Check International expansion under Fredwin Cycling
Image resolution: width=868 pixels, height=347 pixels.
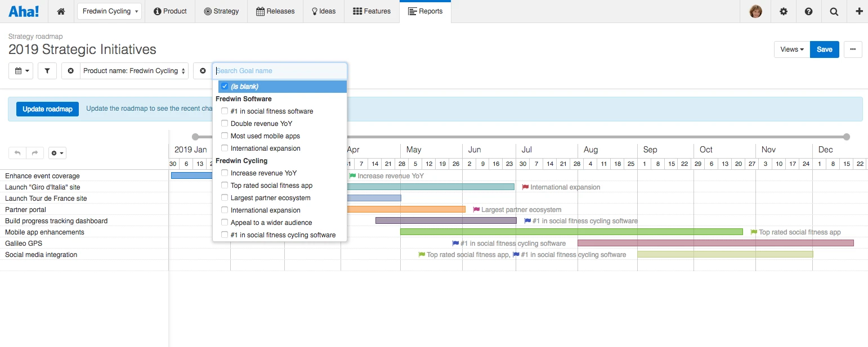(225, 210)
